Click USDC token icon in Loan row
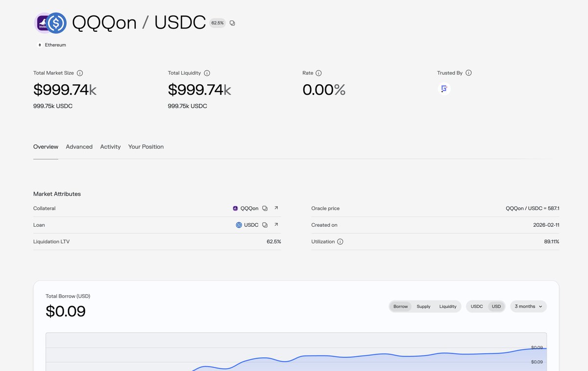Viewport: 588px width, 371px height. [239, 225]
